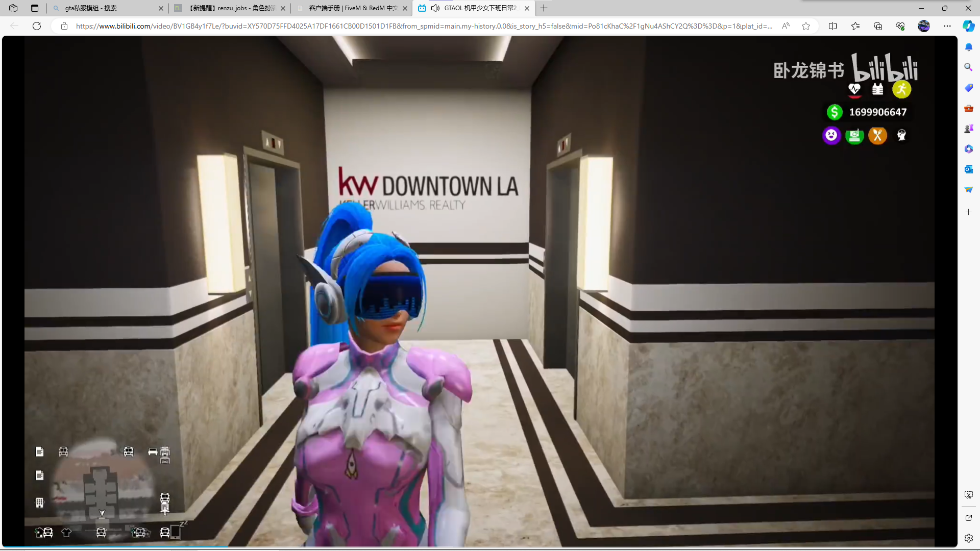Close the renzu_jobs tab
Image resolution: width=980 pixels, height=551 pixels.
tap(283, 8)
